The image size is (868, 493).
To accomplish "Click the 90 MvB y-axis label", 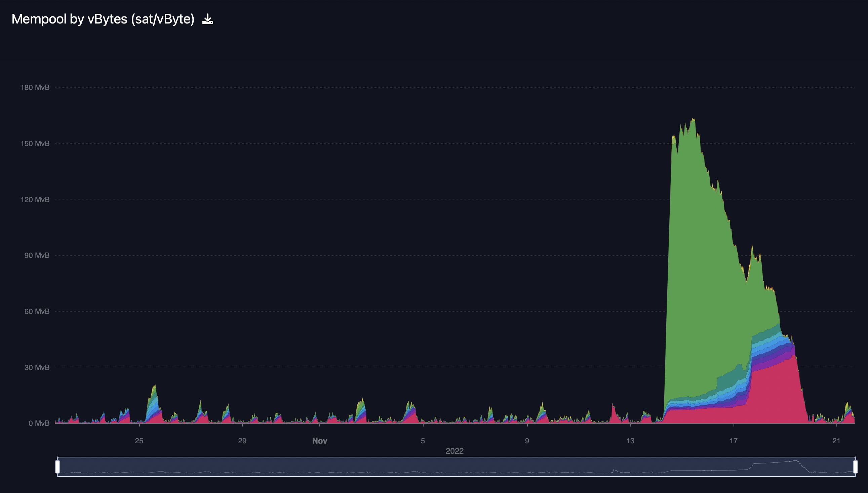I will pos(37,255).
